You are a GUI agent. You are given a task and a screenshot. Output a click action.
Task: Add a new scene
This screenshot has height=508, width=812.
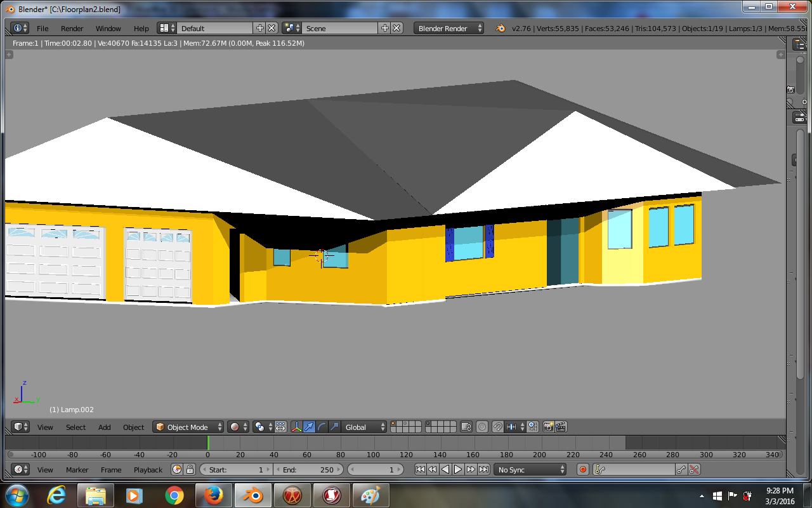point(385,28)
